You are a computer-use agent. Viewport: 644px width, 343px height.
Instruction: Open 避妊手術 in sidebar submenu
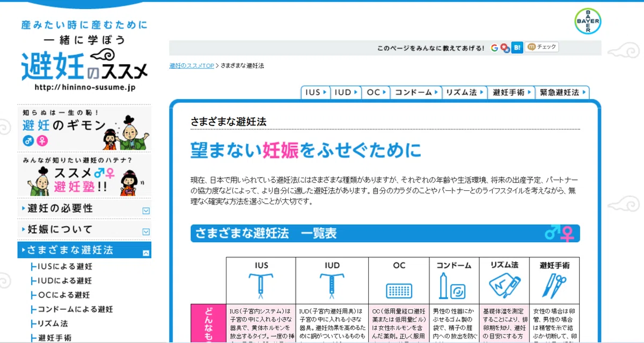[x=55, y=338]
